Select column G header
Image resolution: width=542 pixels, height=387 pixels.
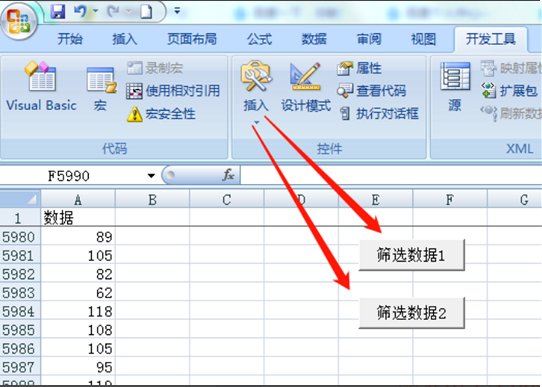click(x=515, y=199)
